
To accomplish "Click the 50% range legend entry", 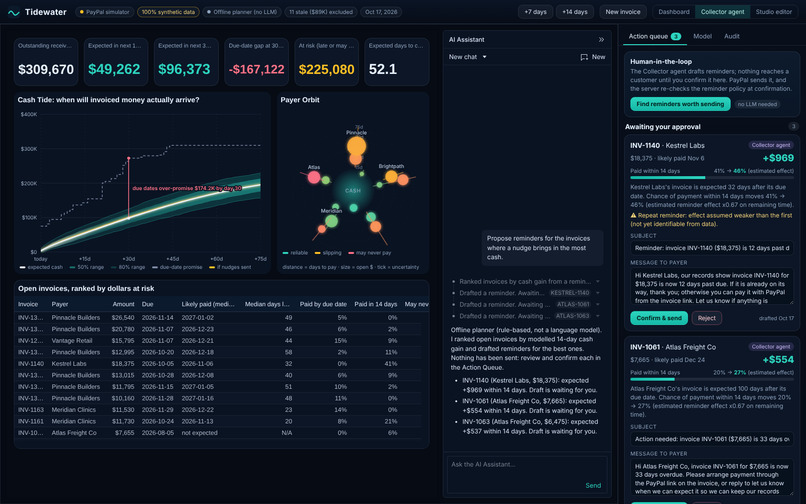I will (87, 267).
